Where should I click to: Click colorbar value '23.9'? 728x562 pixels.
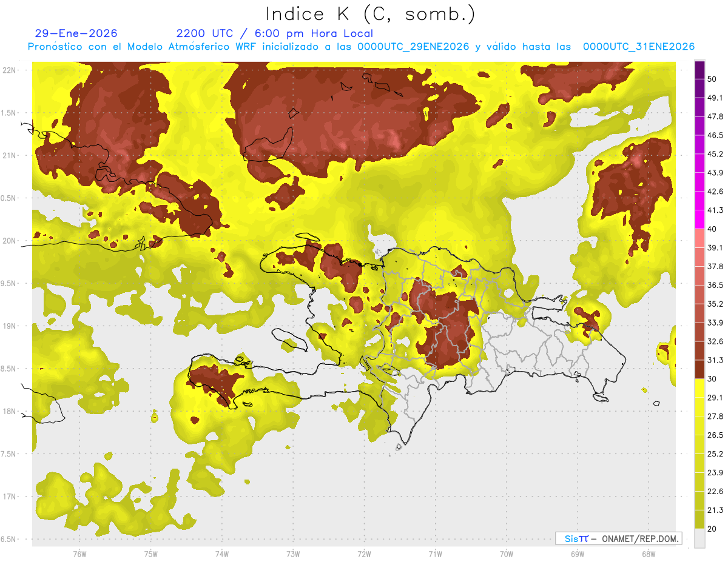tap(715, 473)
